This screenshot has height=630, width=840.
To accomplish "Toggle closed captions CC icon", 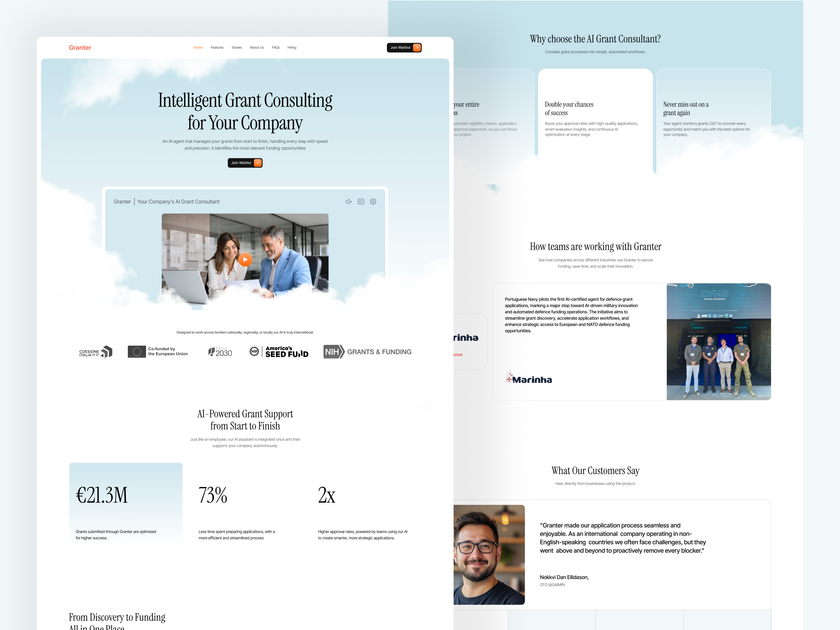I will tap(361, 202).
